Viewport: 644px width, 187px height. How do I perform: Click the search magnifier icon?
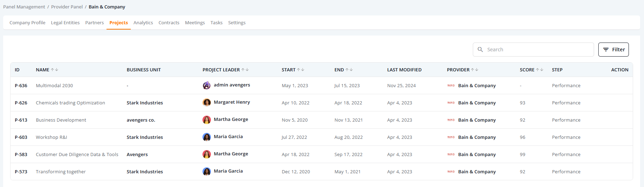point(480,50)
